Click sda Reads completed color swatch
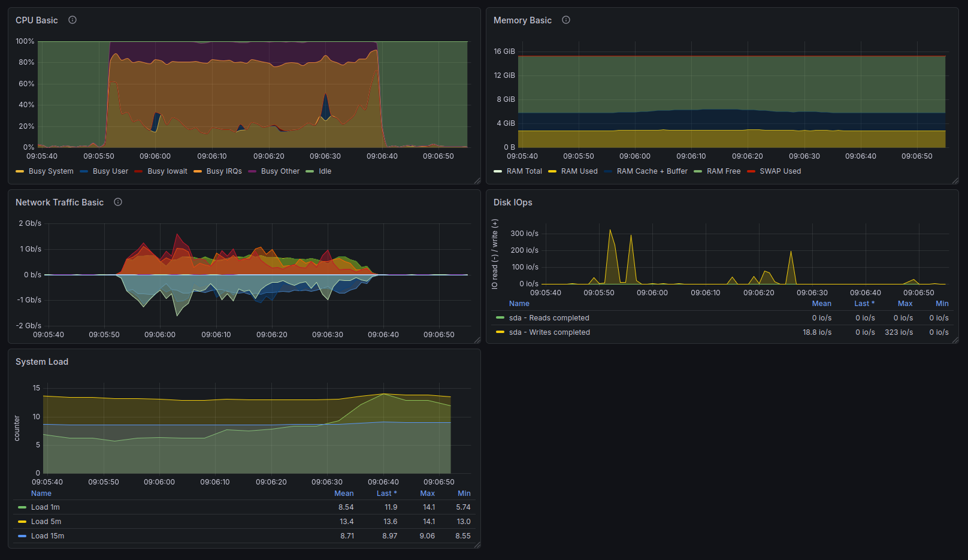968x560 pixels. click(x=500, y=318)
